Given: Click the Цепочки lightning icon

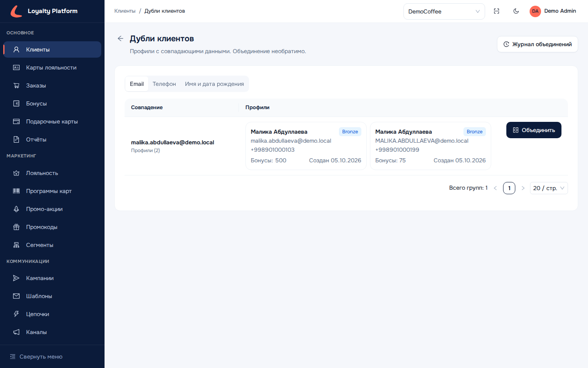Looking at the screenshot, I should [x=16, y=314].
